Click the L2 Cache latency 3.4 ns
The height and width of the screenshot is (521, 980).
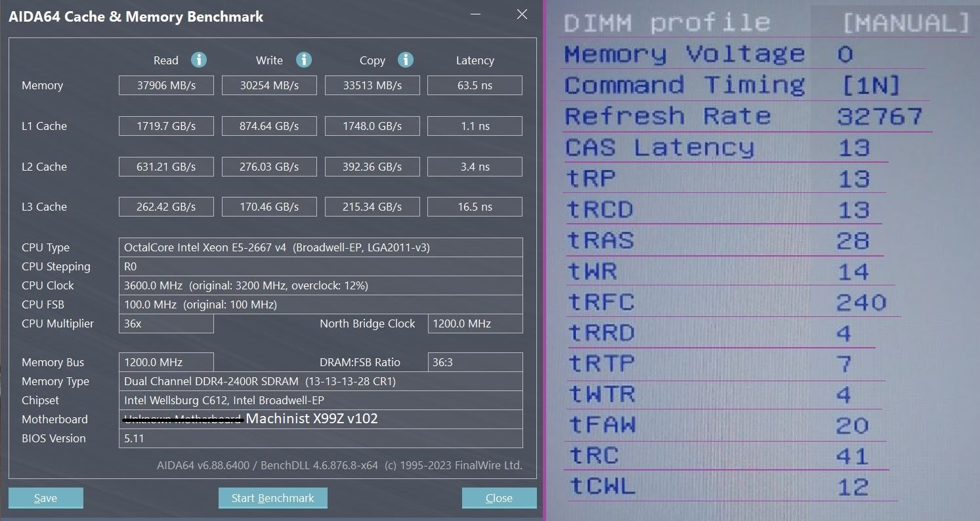475,167
